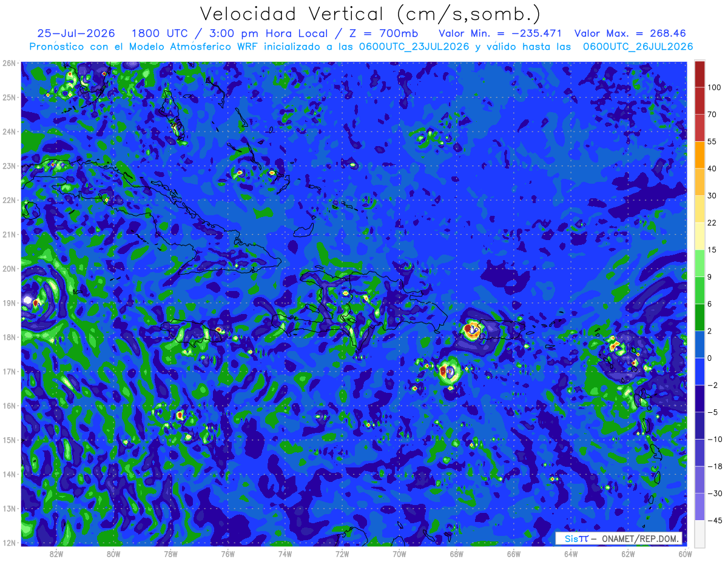This screenshot has height=562, width=728.
Task: Click the colorbar label '-18'
Action: point(714,466)
